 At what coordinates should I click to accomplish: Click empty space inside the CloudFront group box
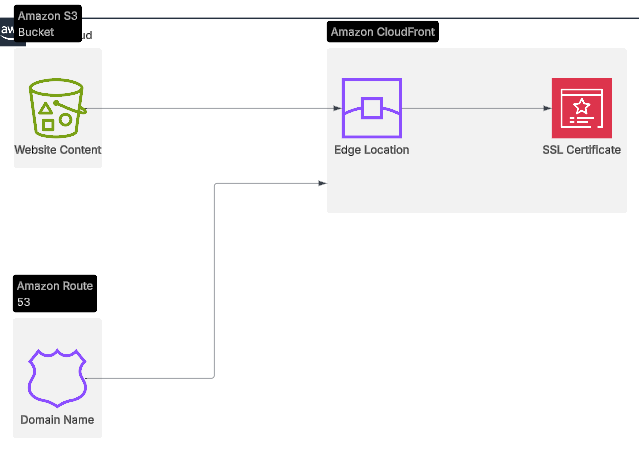point(480,180)
